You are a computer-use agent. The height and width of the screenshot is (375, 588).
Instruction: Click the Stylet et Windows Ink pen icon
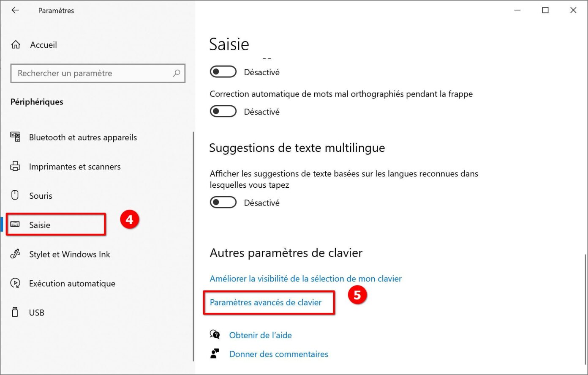click(15, 254)
